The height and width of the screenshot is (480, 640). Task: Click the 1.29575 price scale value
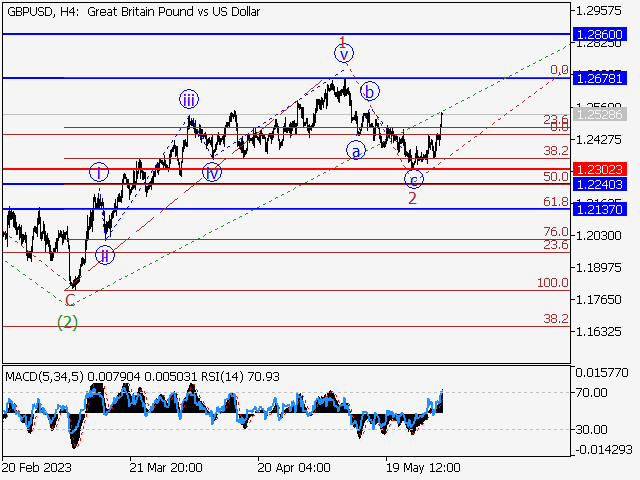tap(598, 11)
